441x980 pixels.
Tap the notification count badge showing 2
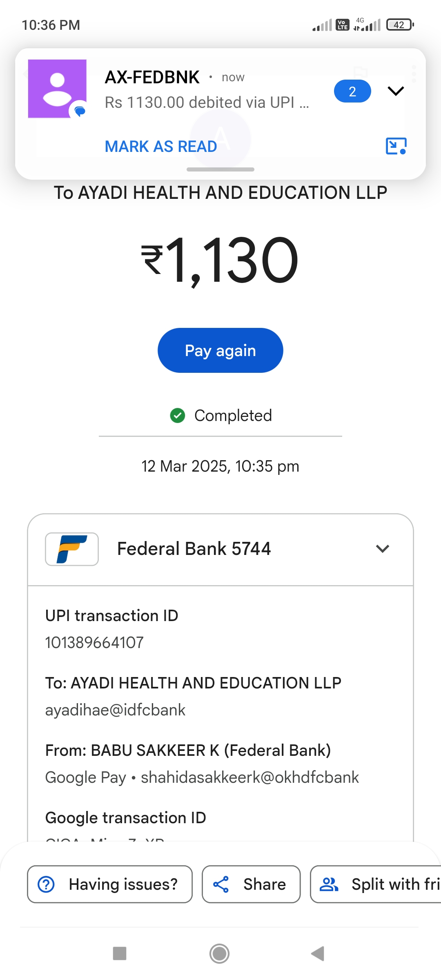(352, 91)
